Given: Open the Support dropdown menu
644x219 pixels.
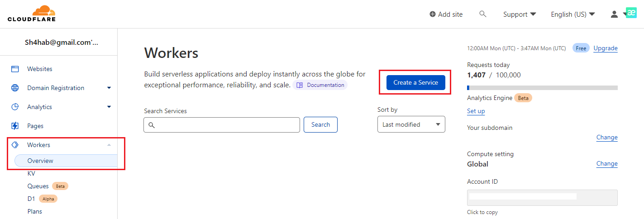Looking at the screenshot, I should click(x=520, y=14).
